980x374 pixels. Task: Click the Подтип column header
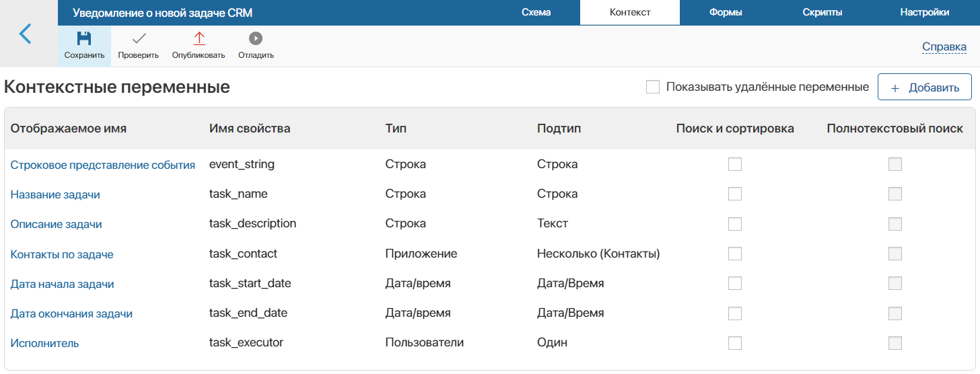(559, 128)
